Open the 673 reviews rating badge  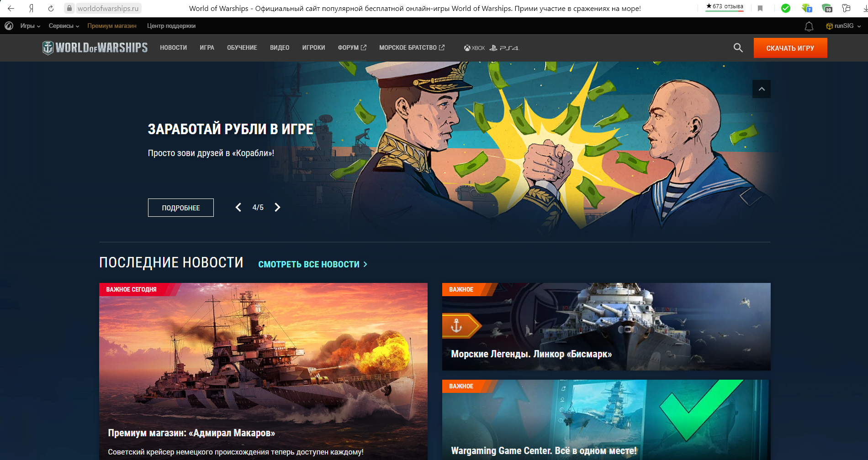tap(725, 7)
